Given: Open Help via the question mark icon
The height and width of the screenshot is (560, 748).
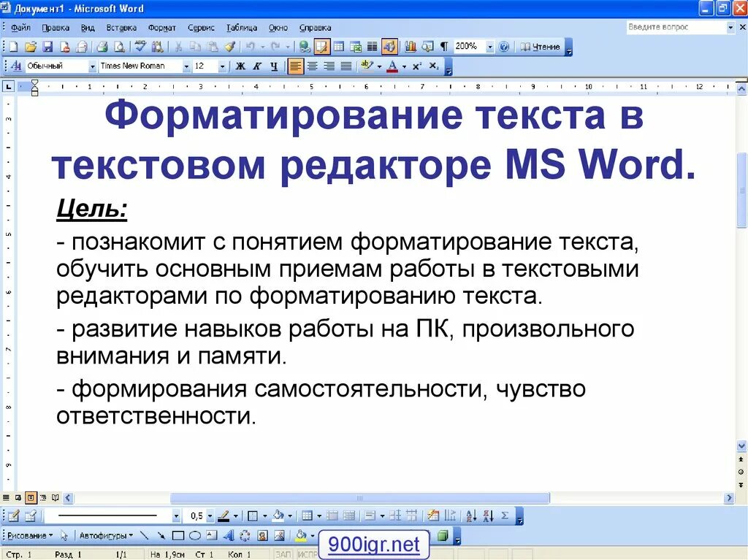Looking at the screenshot, I should 504,47.
